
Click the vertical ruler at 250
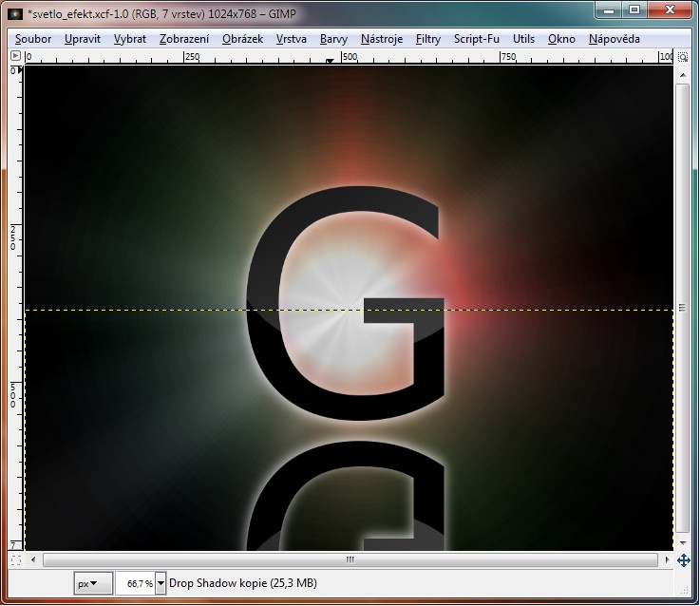pos(13,237)
